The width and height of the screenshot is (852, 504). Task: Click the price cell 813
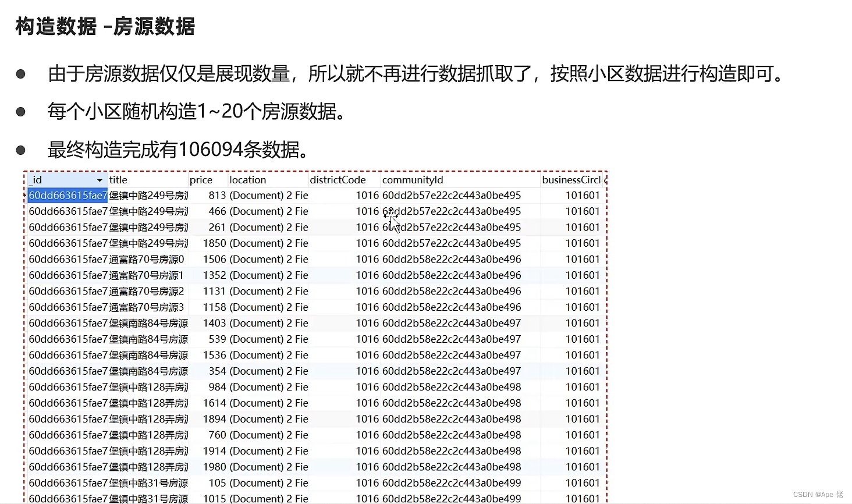tap(208, 196)
